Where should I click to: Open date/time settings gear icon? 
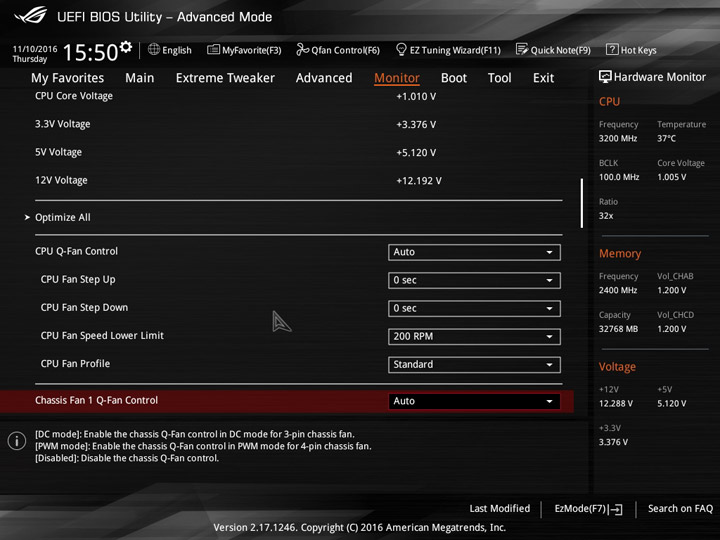pyautogui.click(x=126, y=47)
